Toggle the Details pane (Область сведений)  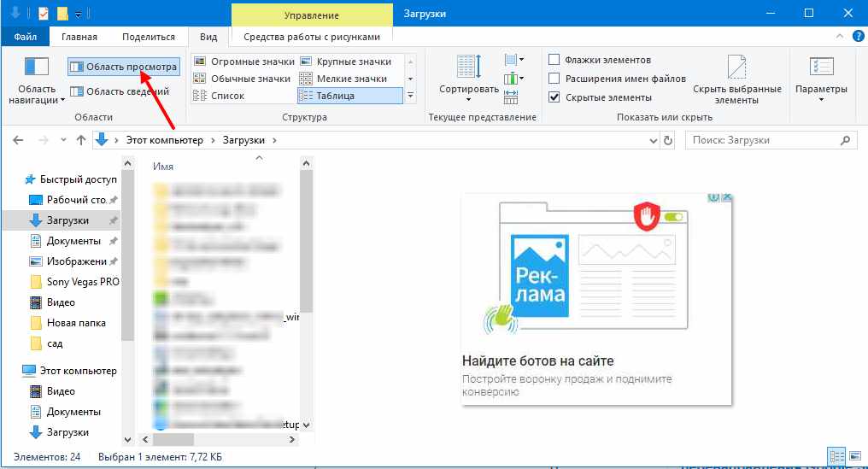coord(120,91)
